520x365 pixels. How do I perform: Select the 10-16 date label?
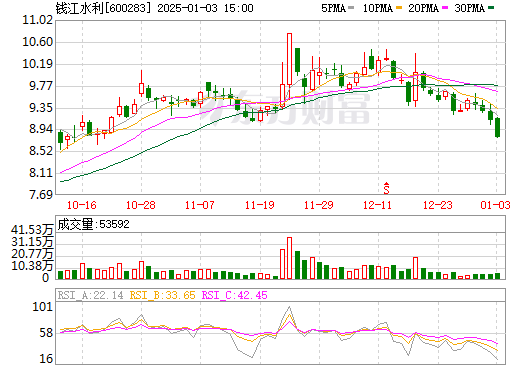click(82, 205)
